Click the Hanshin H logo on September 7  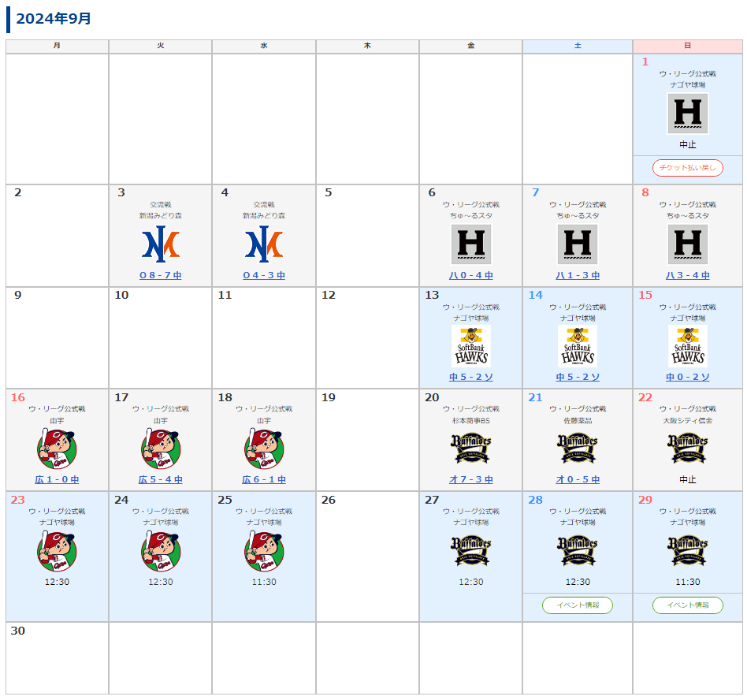coord(578,244)
